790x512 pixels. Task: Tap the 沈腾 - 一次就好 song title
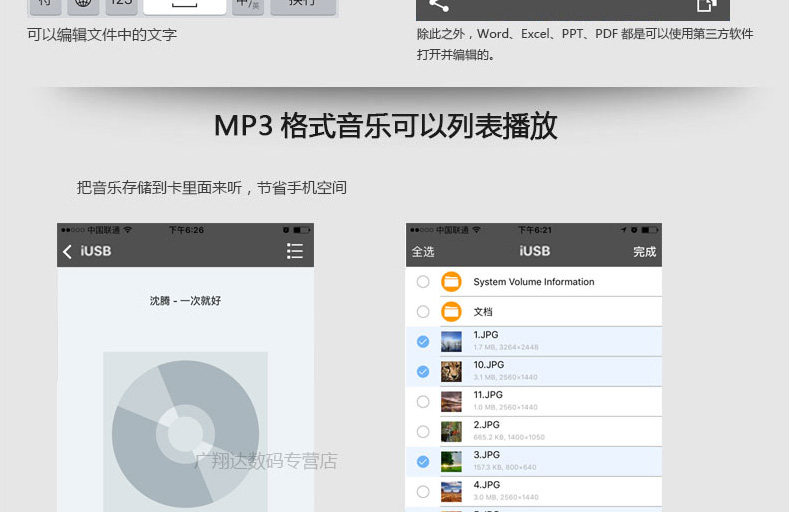point(185,301)
